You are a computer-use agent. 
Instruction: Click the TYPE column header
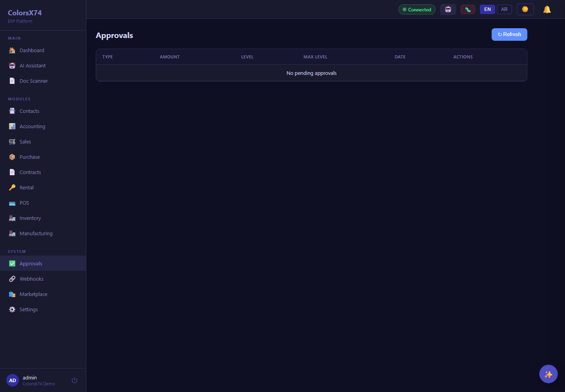coord(108,57)
